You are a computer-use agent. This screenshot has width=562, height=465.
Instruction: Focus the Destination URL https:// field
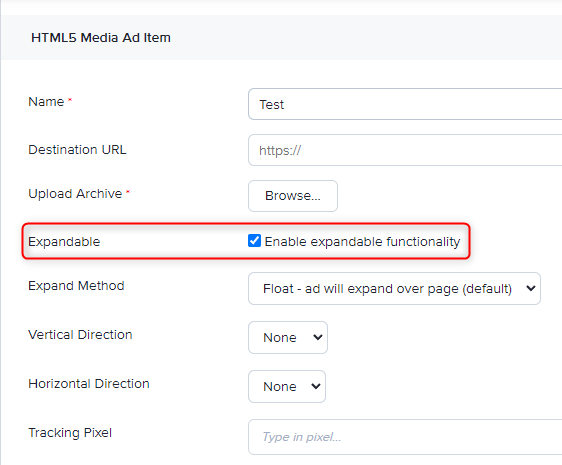click(405, 150)
